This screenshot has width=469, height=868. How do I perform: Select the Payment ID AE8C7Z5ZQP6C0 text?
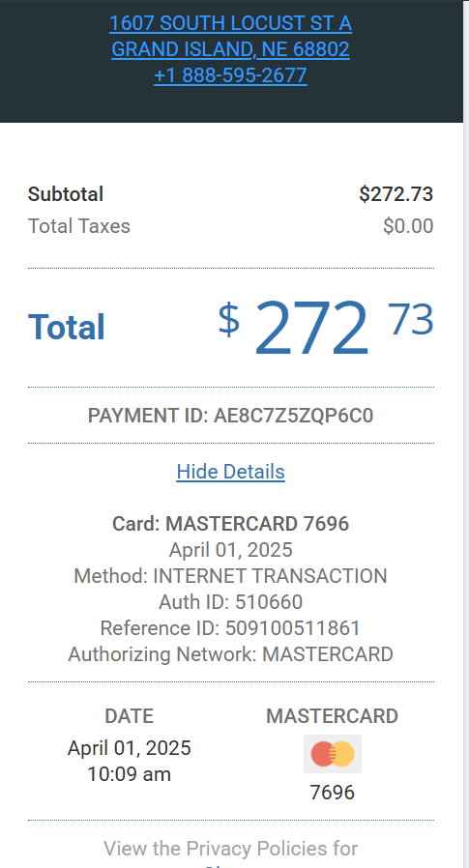pos(230,416)
